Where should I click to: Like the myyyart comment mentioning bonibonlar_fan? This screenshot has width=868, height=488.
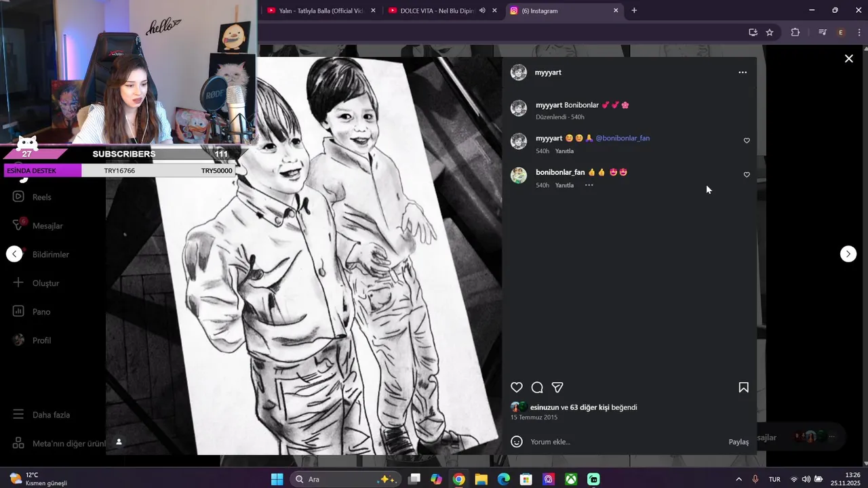pyautogui.click(x=747, y=141)
